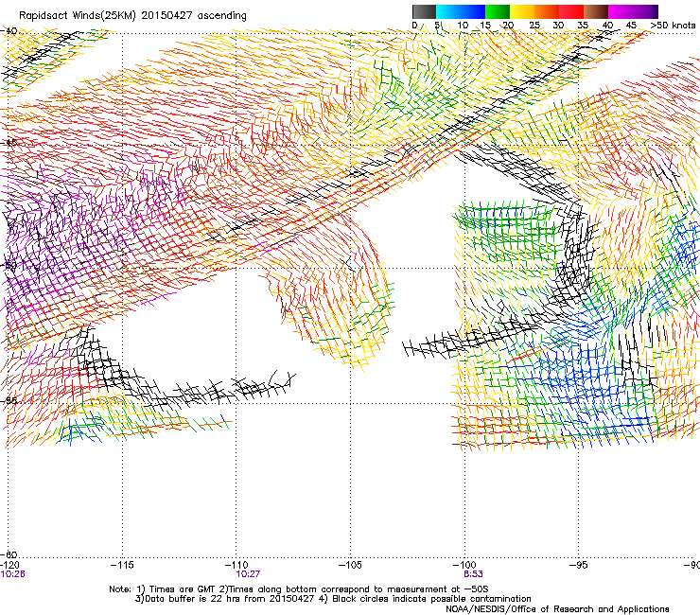
Task: Click the "45" label under the color bar
Action: click(631, 26)
